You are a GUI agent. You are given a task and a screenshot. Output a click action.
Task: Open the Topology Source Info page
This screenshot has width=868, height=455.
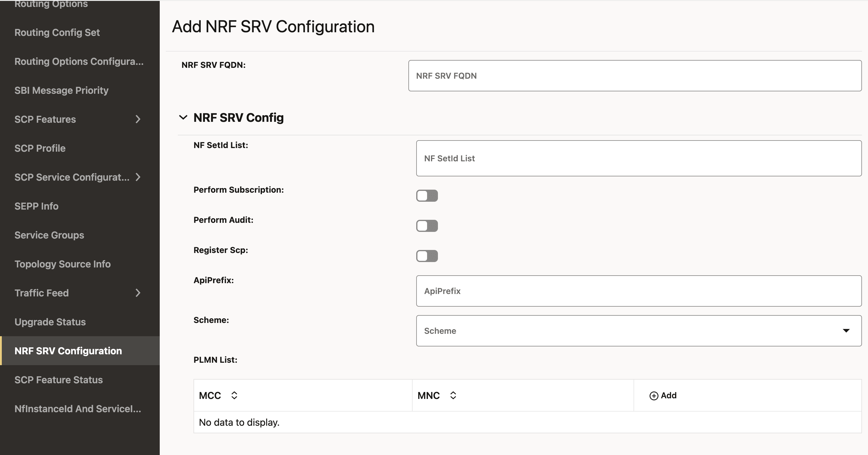[x=63, y=264]
